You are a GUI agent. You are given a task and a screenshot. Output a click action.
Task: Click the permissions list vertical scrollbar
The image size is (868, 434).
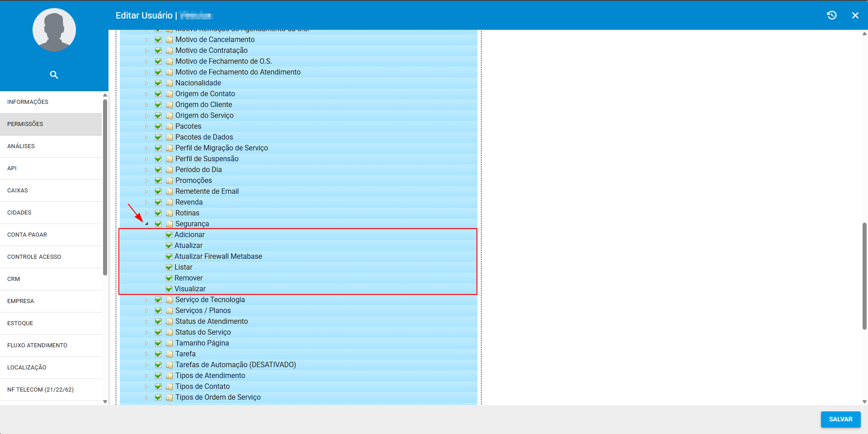(x=864, y=275)
